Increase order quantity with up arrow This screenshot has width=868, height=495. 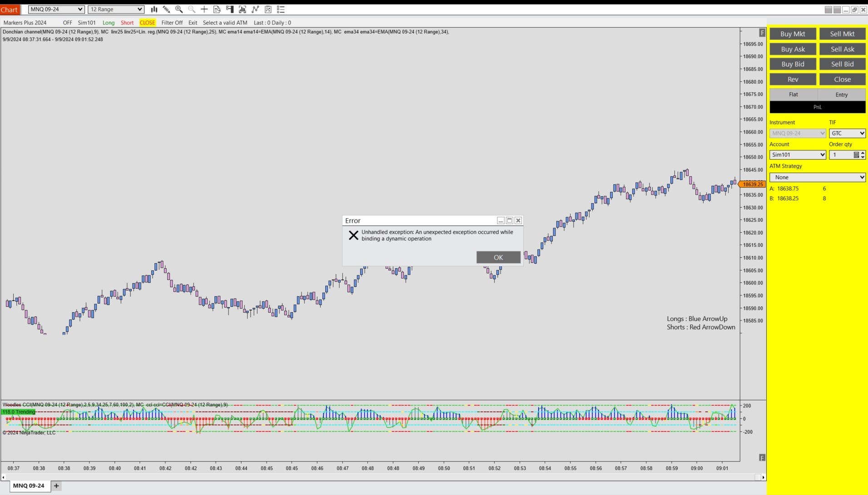pyautogui.click(x=863, y=153)
